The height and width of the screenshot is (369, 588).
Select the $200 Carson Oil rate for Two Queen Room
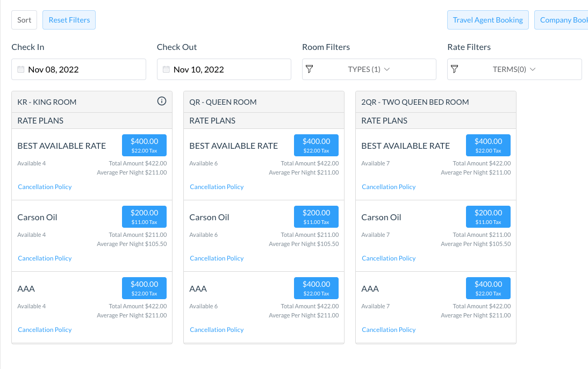[488, 216]
